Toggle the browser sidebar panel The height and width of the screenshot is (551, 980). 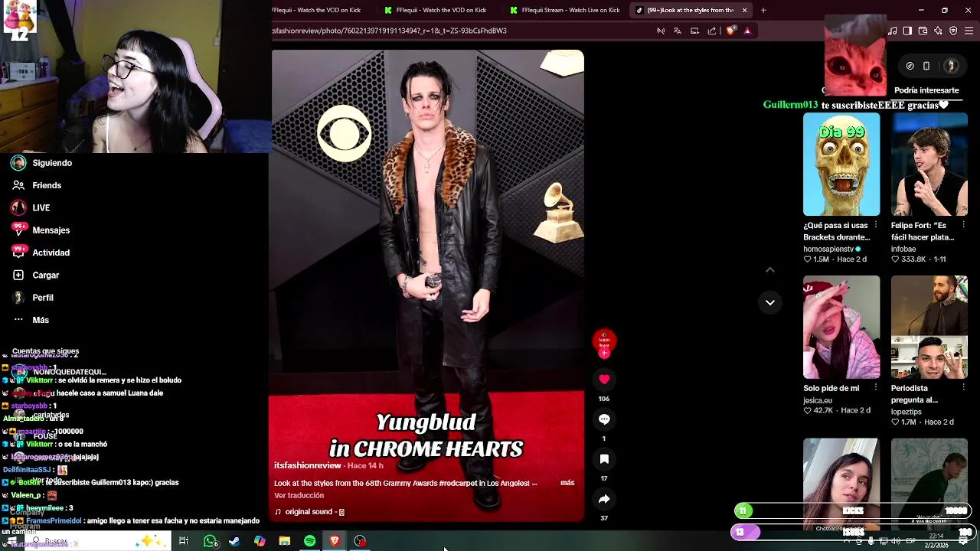click(907, 31)
